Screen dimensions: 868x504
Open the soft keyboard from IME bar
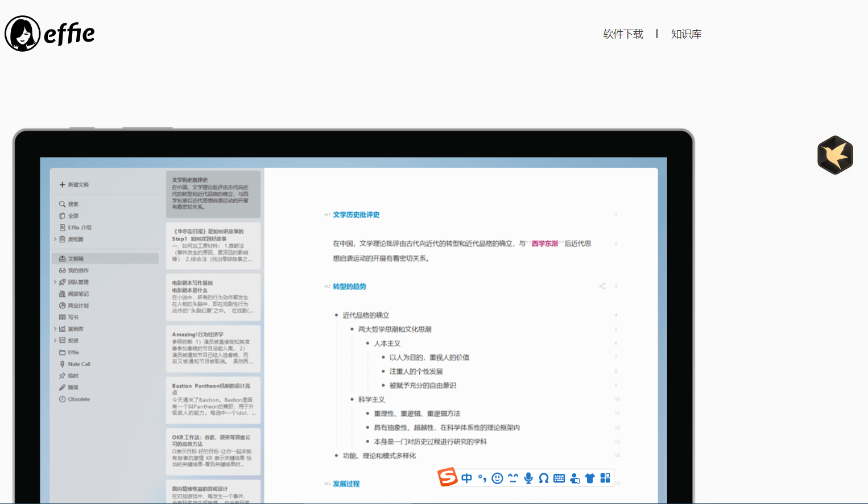pyautogui.click(x=559, y=478)
